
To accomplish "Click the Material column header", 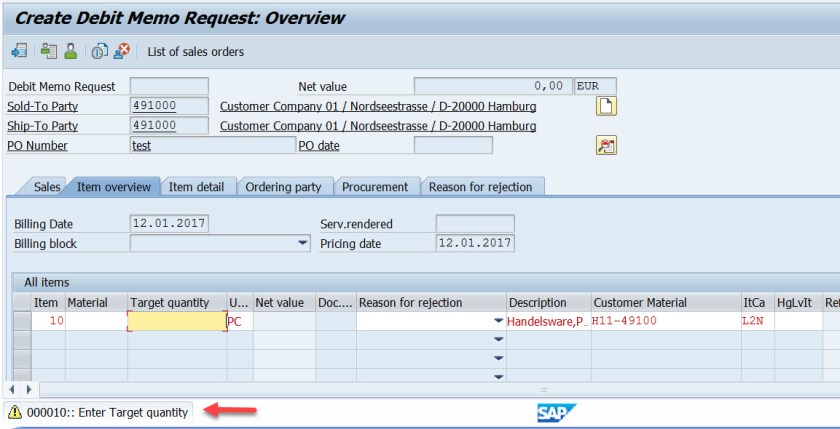I will (x=96, y=303).
